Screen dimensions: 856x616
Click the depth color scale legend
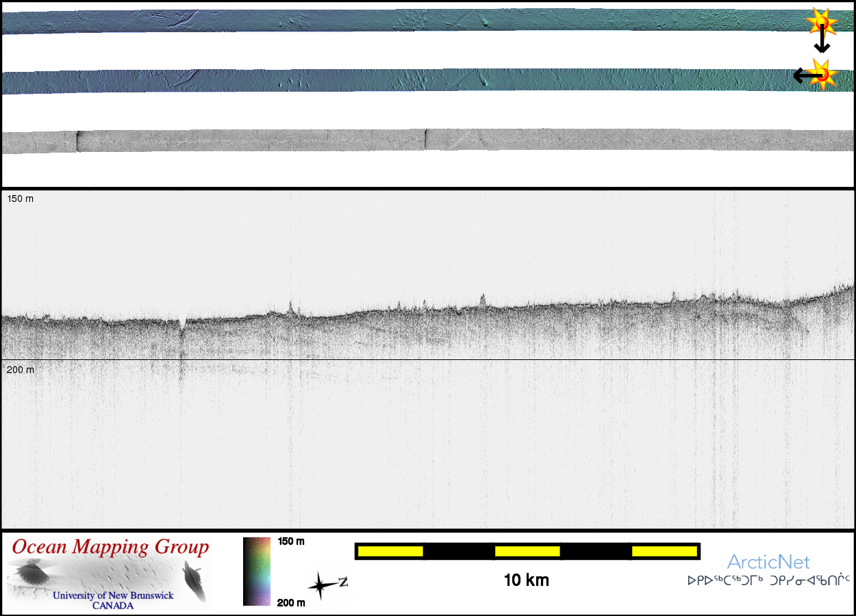click(257, 572)
